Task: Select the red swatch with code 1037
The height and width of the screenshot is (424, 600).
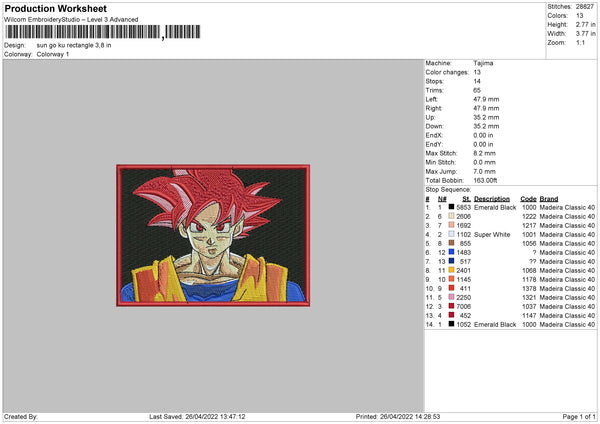Action: 452,306
